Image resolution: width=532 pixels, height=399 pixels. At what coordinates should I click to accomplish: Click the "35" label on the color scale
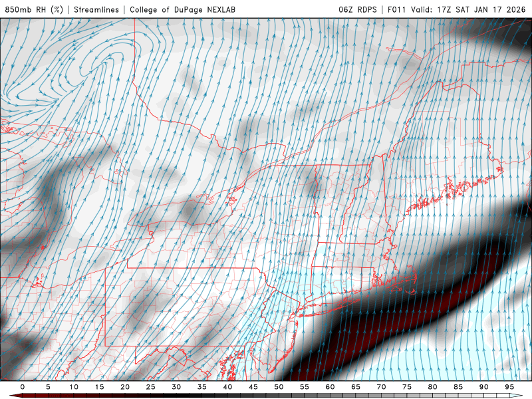pyautogui.click(x=202, y=387)
